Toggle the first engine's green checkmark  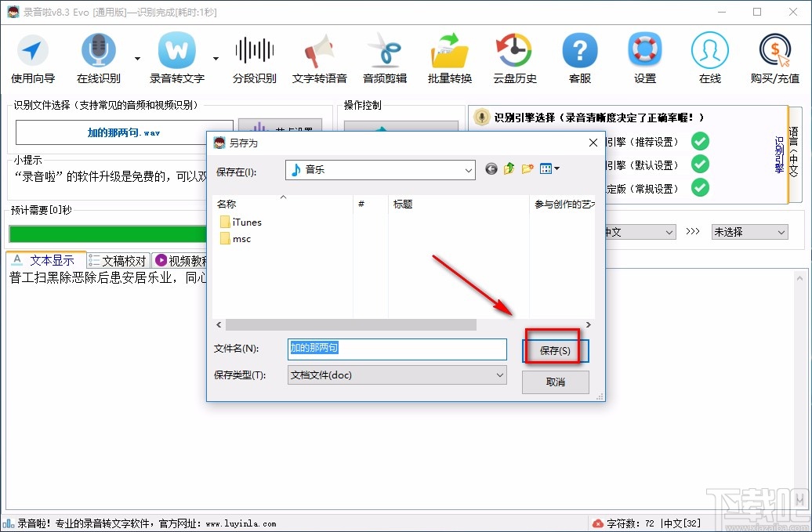pos(700,141)
